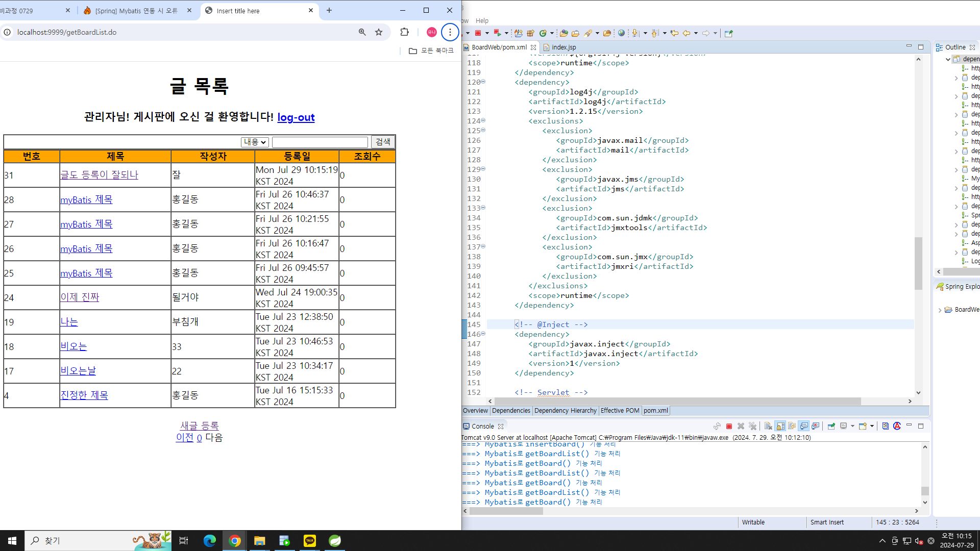
Task: Switch to Dependency Hierarchy tab
Action: (x=565, y=411)
